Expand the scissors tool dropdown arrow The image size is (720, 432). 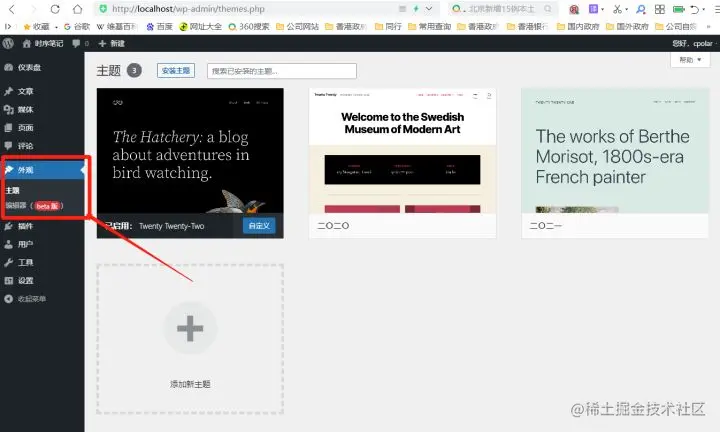(x=626, y=9)
